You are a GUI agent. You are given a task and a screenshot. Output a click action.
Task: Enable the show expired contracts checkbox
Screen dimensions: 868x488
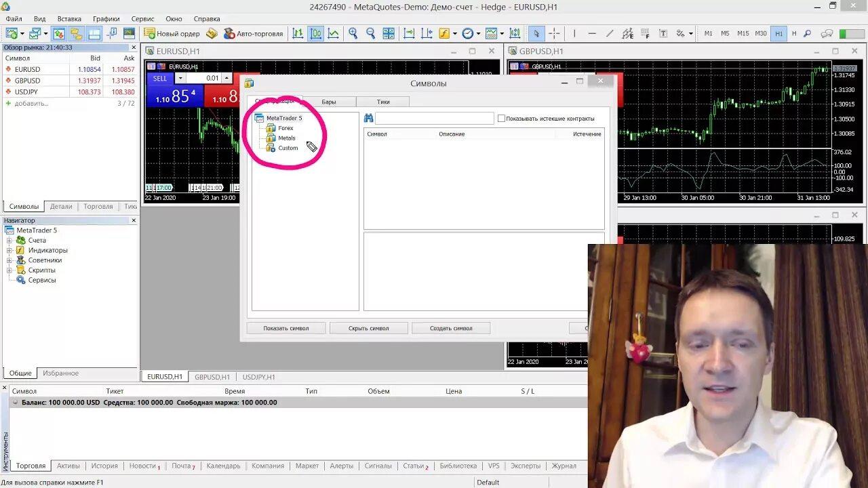501,119
